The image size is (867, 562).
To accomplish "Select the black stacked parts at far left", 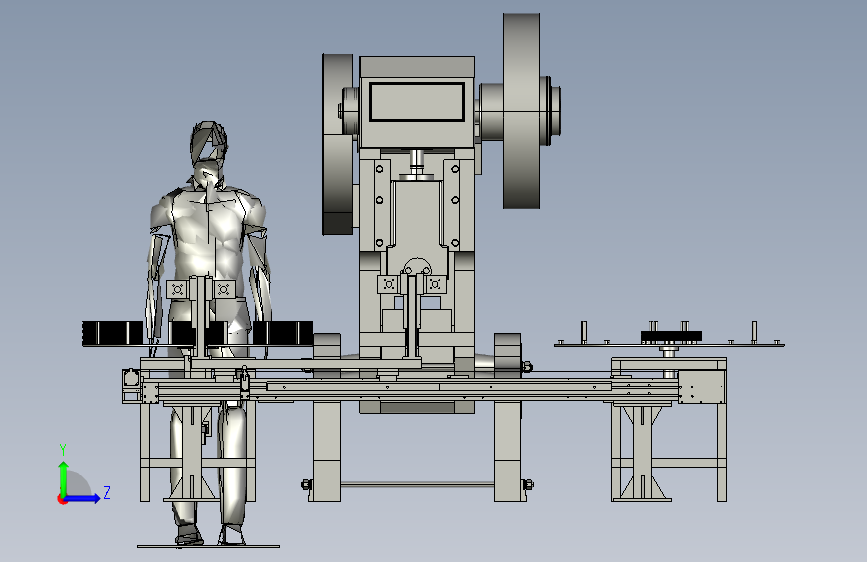I will coord(112,334).
